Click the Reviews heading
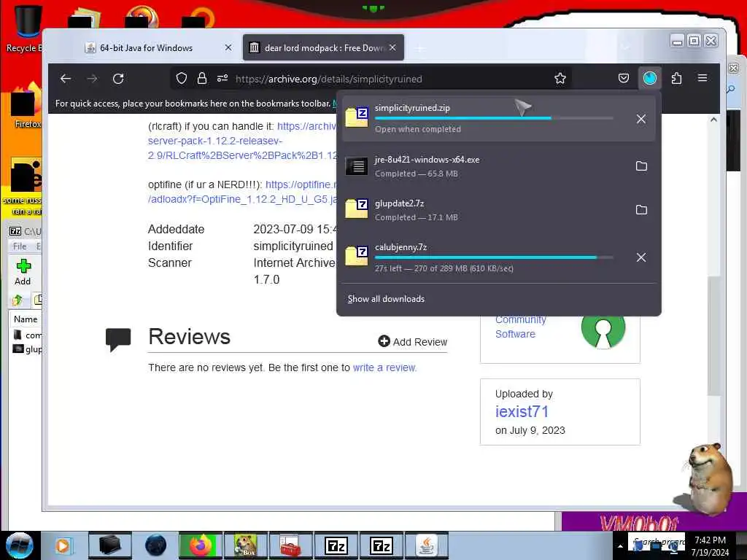This screenshot has width=747, height=560. 189,337
